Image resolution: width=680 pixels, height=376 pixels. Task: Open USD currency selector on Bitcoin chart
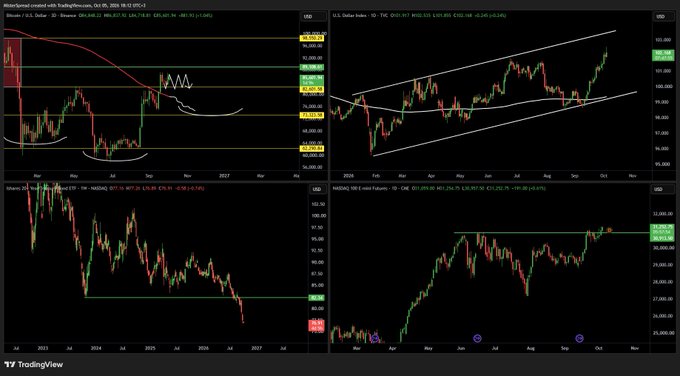coord(313,16)
